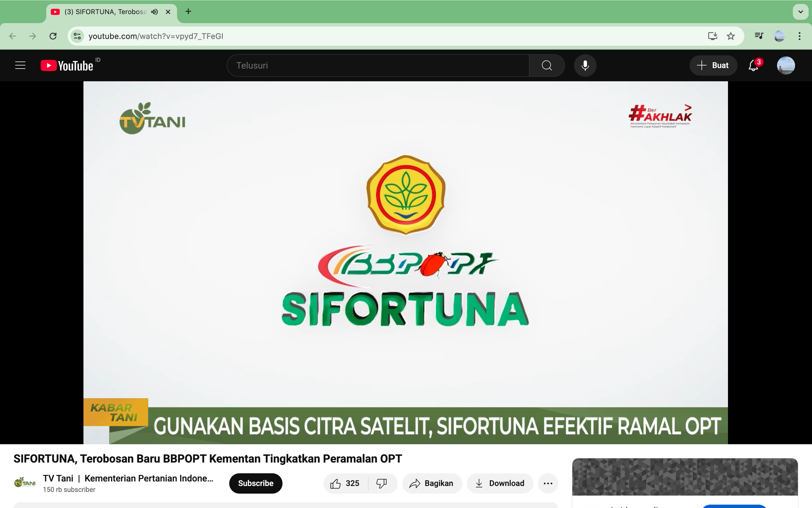Image resolution: width=812 pixels, height=508 pixels.
Task: Click the 150 rb subscriber text
Action: (69, 490)
